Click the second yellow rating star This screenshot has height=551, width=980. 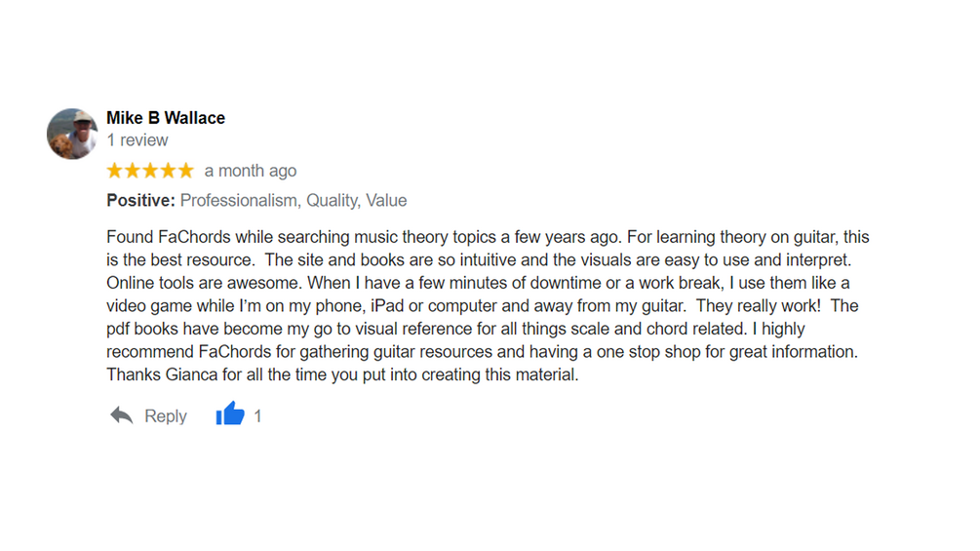coord(133,171)
